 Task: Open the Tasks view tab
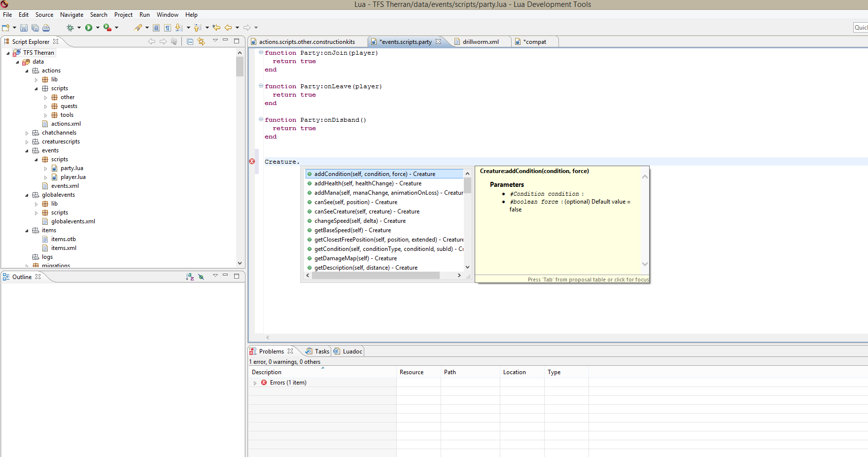point(317,352)
